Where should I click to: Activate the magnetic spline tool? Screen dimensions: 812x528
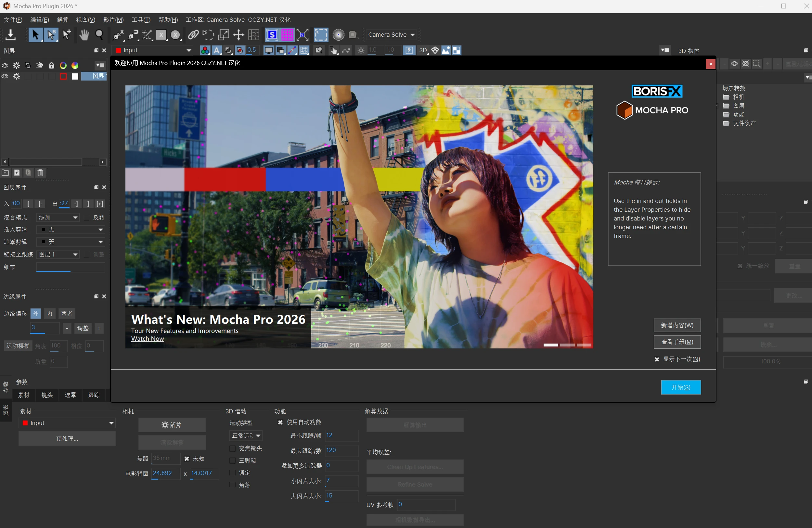(x=134, y=35)
